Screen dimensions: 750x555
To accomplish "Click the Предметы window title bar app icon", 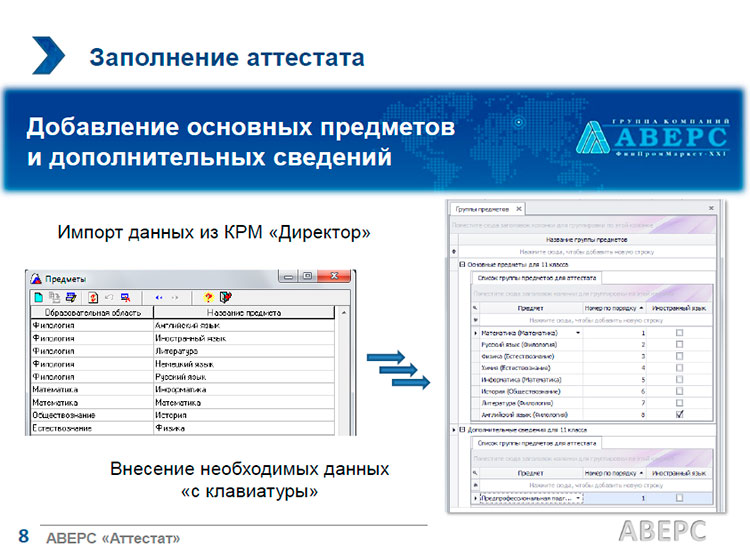I will point(36,278).
